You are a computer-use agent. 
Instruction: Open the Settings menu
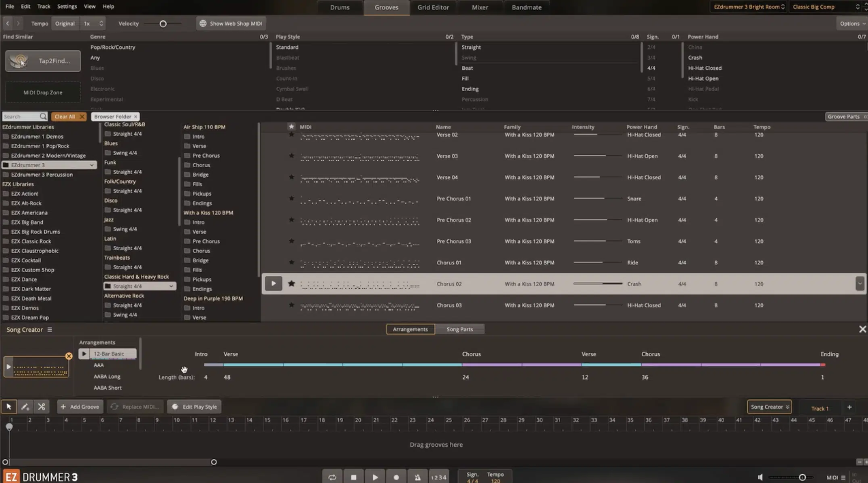pyautogui.click(x=67, y=6)
